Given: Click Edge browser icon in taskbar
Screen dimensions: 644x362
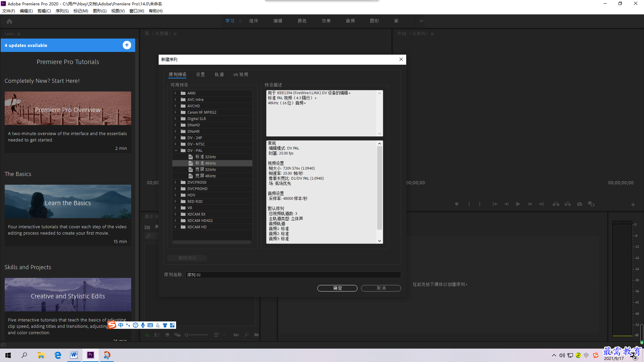Looking at the screenshot, I should [58, 355].
